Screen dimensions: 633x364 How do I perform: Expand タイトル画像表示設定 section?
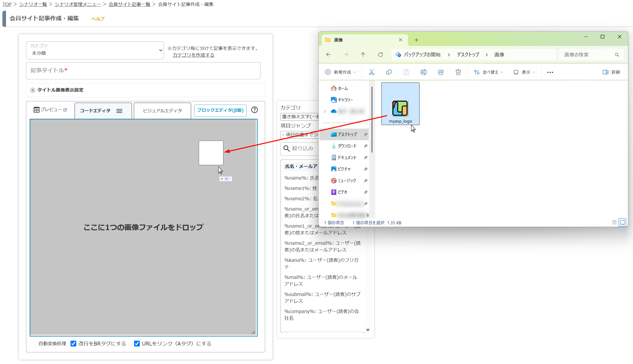pyautogui.click(x=32, y=90)
